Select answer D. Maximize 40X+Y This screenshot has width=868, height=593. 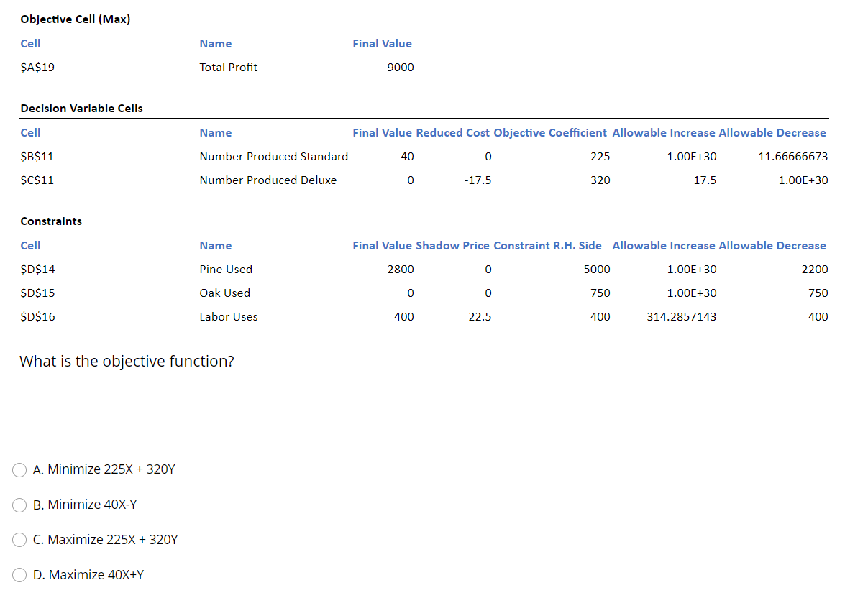[19, 575]
